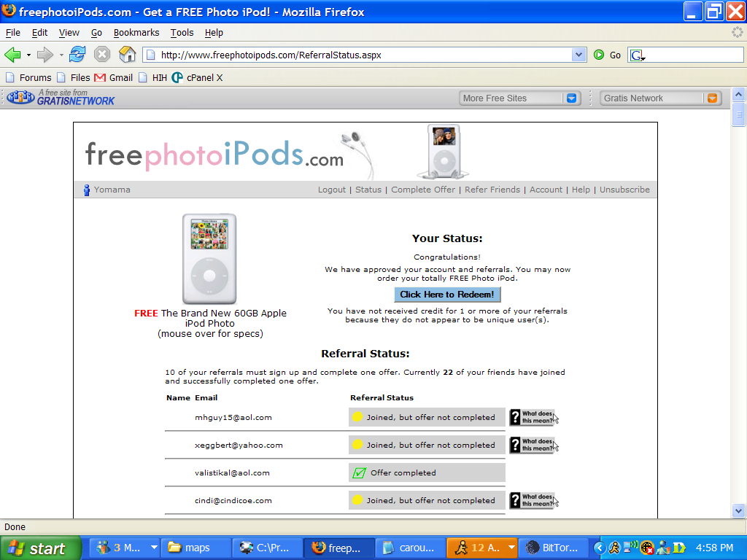Image resolution: width=747 pixels, height=560 pixels.
Task: Click the 4:58 PM system clock
Action: 714,548
